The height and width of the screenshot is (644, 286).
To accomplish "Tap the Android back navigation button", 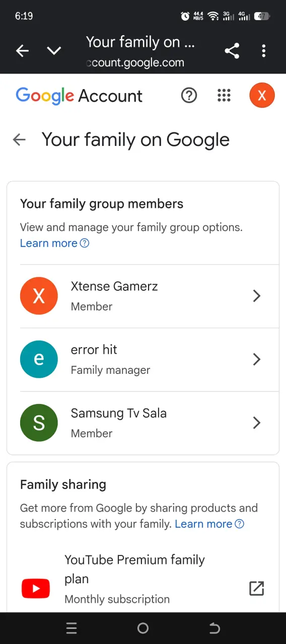I will [214, 628].
